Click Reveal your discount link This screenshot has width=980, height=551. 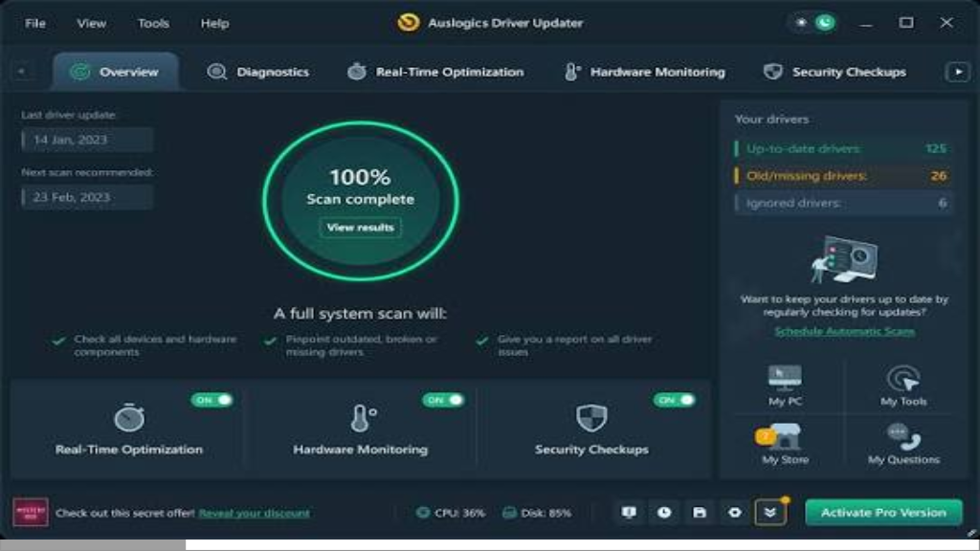(254, 513)
